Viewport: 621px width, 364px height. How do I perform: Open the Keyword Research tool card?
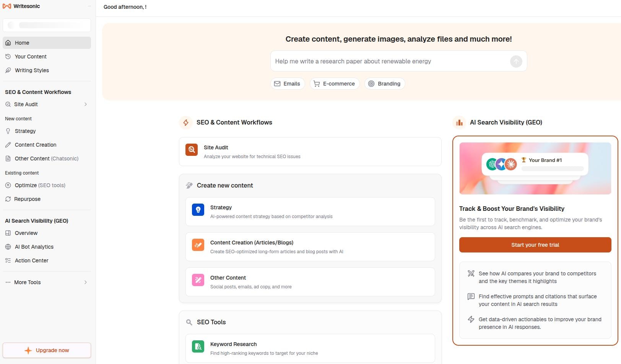pos(310,348)
